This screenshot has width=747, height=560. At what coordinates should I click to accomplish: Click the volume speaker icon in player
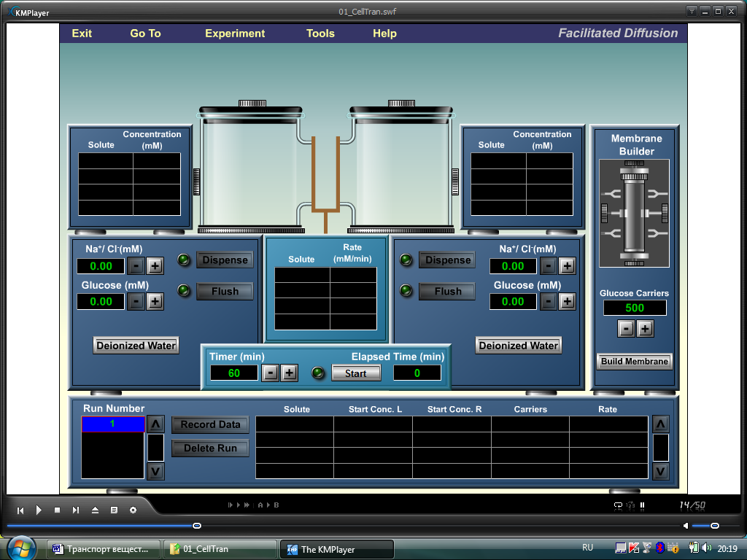point(685,526)
